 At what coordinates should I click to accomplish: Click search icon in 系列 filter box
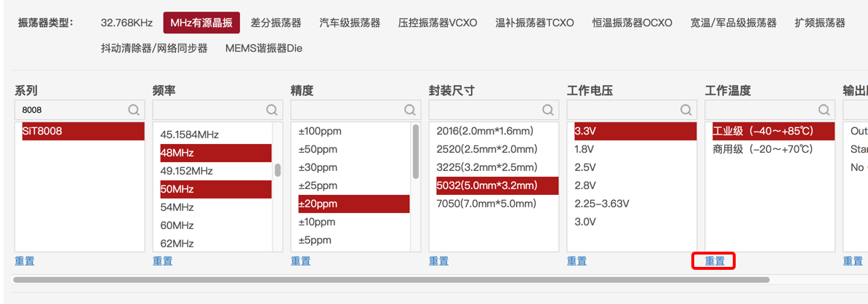[134, 110]
